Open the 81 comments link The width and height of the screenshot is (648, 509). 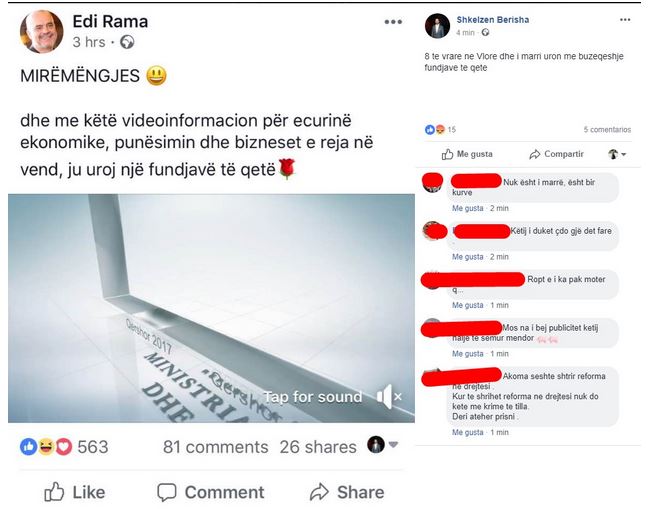[215, 447]
